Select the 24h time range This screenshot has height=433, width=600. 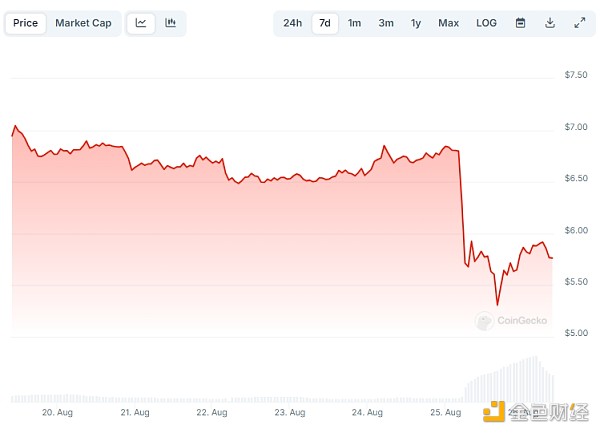[292, 23]
